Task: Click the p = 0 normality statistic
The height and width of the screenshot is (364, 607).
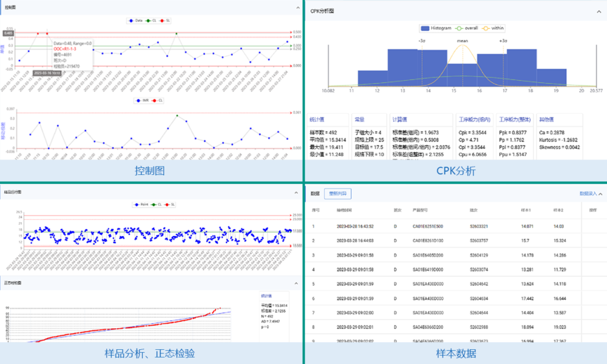Action: coord(265,327)
